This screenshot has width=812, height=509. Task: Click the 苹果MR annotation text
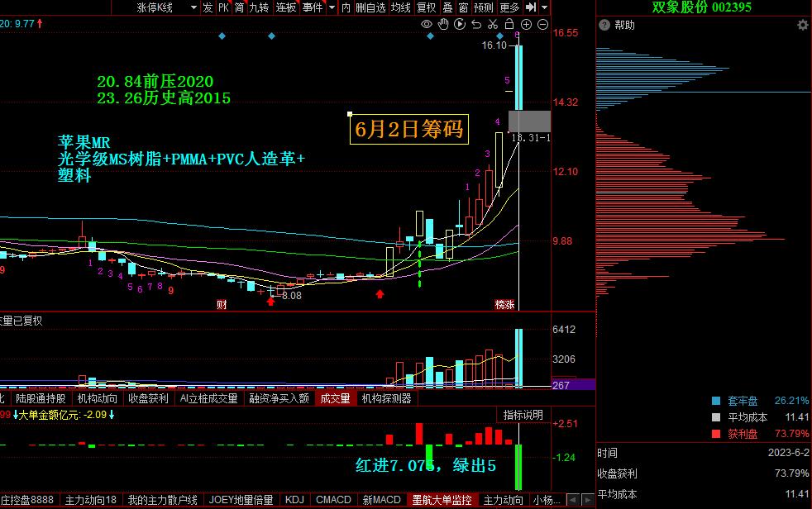pyautogui.click(x=84, y=142)
